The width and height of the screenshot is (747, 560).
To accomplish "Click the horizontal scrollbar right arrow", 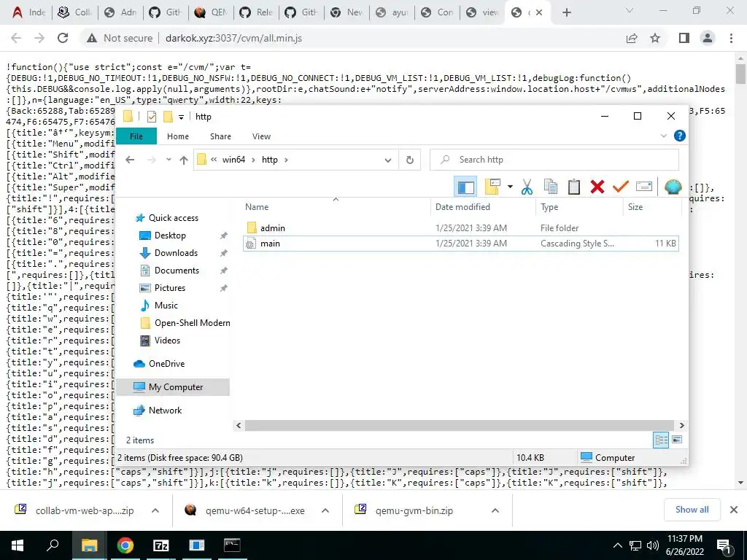I will point(682,426).
